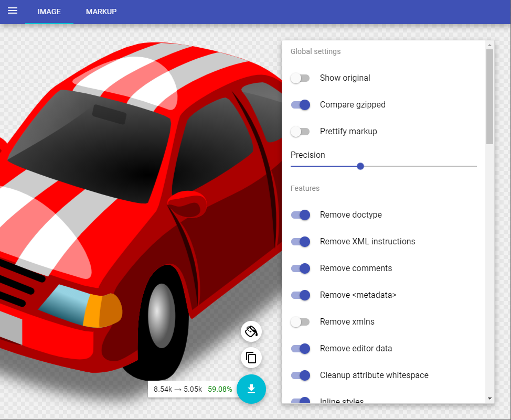Disable Remove editor data feature
The width and height of the screenshot is (511, 420).
pos(300,349)
